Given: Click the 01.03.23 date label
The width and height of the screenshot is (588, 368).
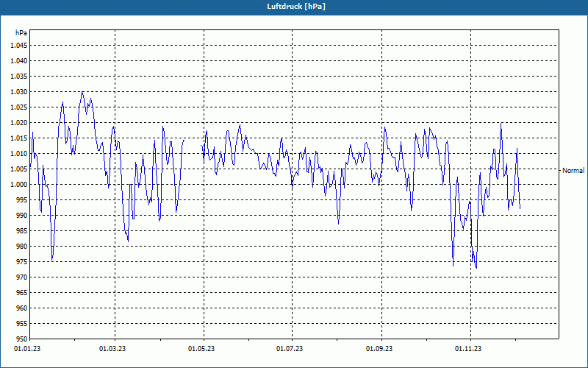Looking at the screenshot, I should click(x=112, y=349).
